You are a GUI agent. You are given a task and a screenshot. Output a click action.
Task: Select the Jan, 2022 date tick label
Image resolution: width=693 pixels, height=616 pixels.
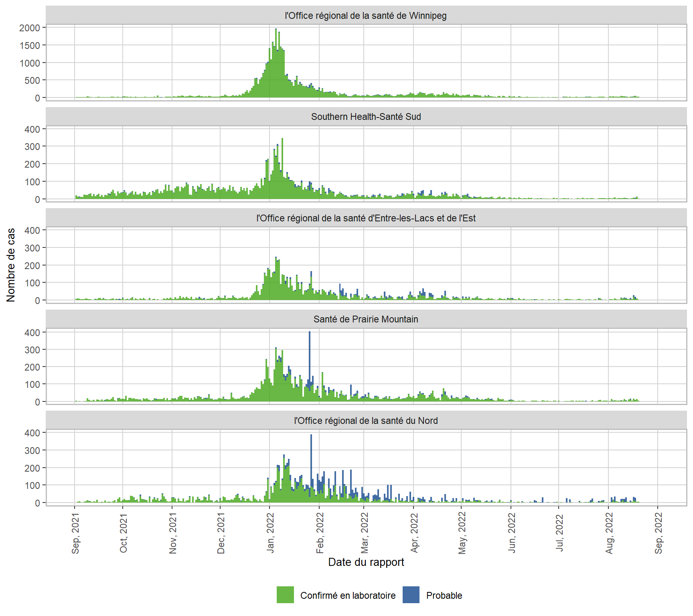click(271, 533)
